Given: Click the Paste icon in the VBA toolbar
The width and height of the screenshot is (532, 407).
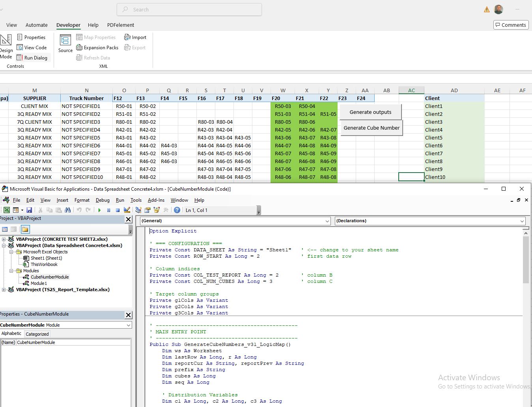Looking at the screenshot, I should coord(59,210).
